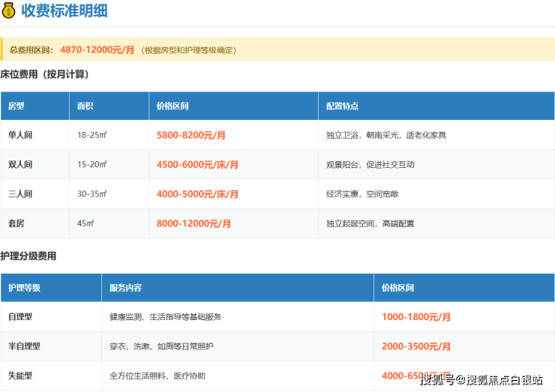This screenshot has width=555, height=392.
Task: Click the 配置特点 column header
Action: [x=343, y=106]
